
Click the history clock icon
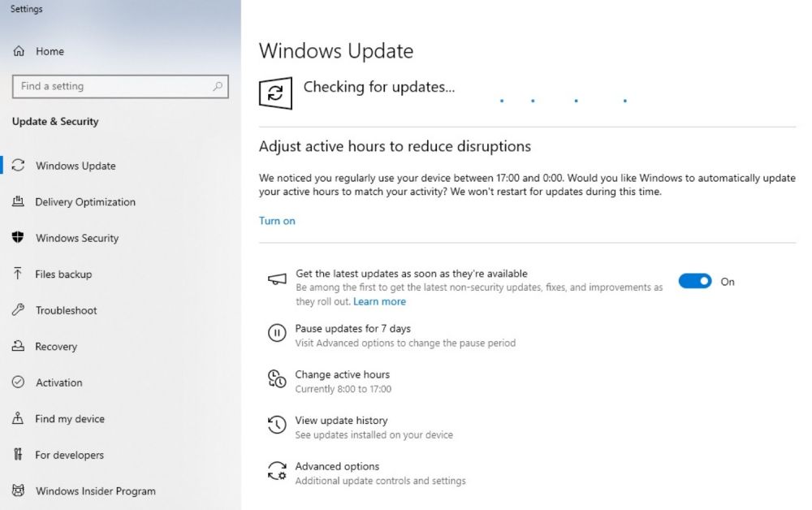(277, 425)
